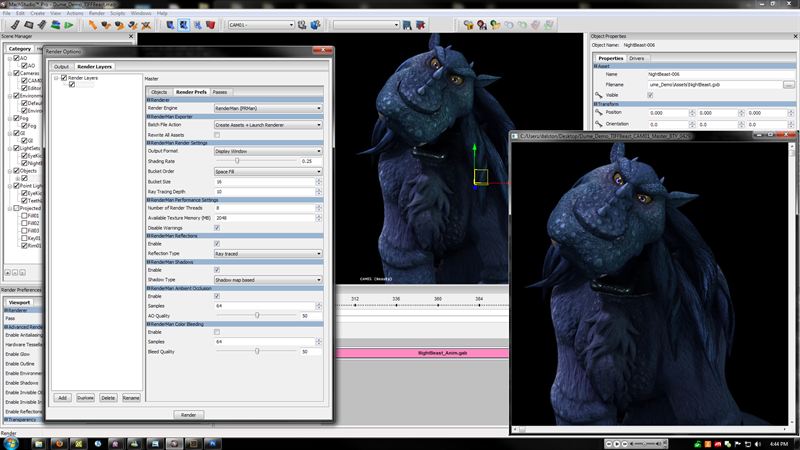Click the filename browse button in Object Properties
Image resolution: width=800 pixels, height=450 pixels.
point(789,85)
